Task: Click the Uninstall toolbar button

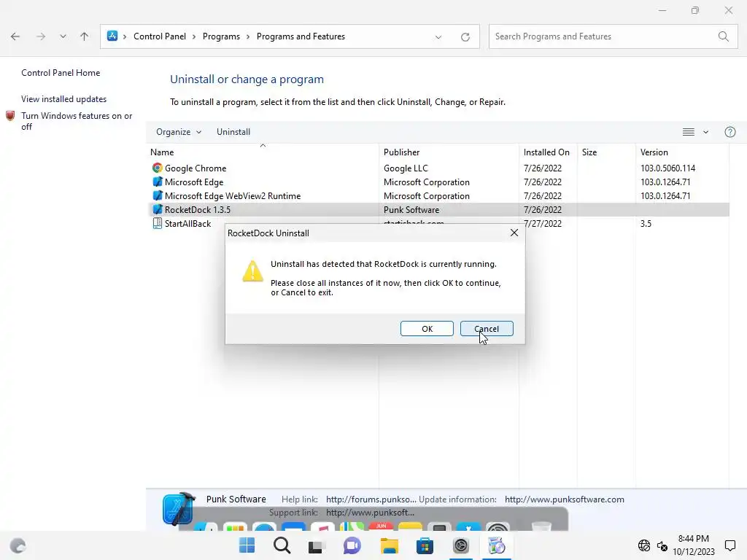Action: 233,132
